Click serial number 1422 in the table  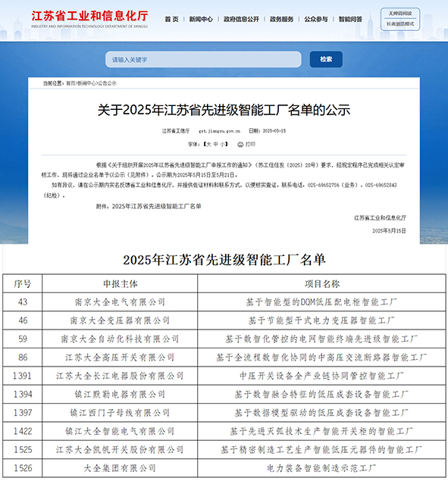click(x=23, y=431)
